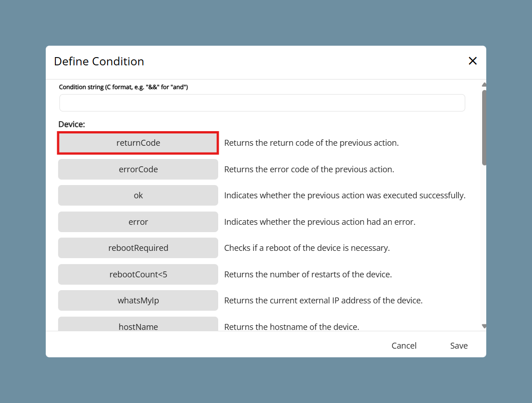Click the Condition string input field
532x403 pixels.
[x=262, y=103]
